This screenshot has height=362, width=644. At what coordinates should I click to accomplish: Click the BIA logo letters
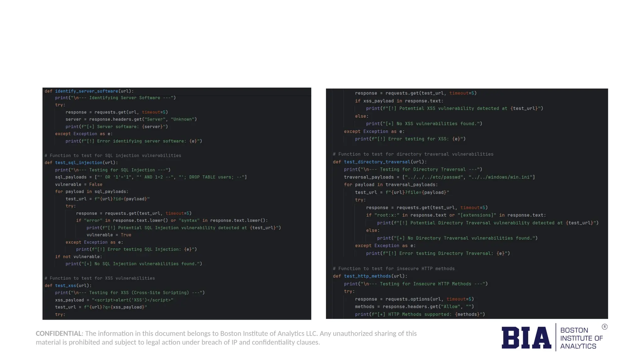pyautogui.click(x=526, y=337)
